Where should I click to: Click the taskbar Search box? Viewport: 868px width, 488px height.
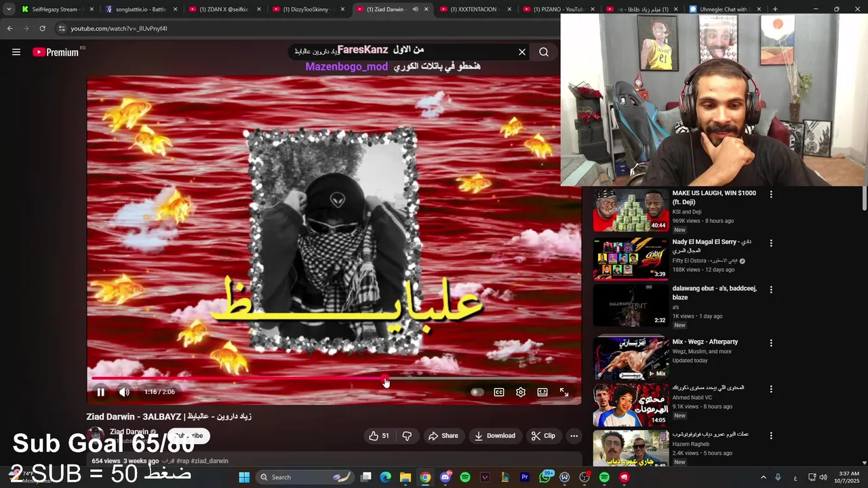coord(305,477)
